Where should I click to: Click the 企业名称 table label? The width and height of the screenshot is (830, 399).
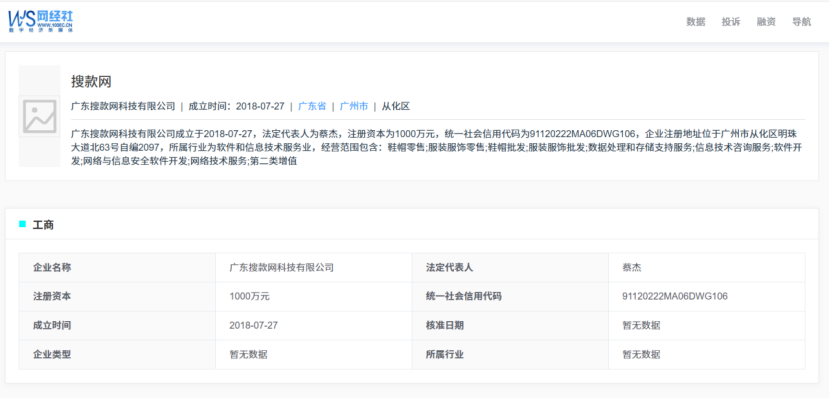(x=52, y=267)
